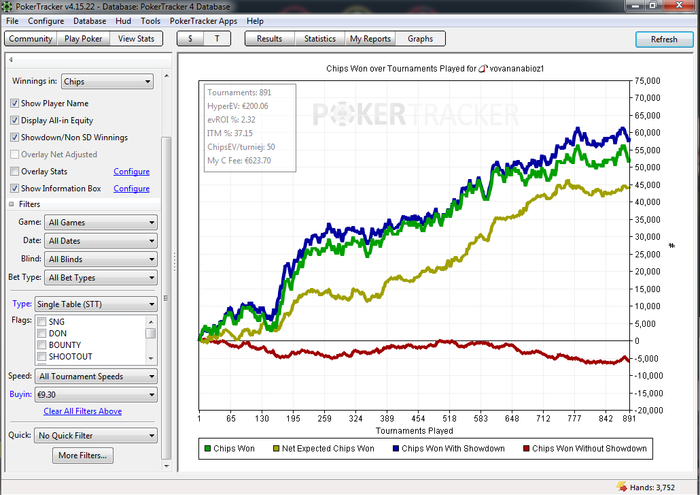The width and height of the screenshot is (700, 495).
Task: Open the Database menu
Action: coord(89,21)
